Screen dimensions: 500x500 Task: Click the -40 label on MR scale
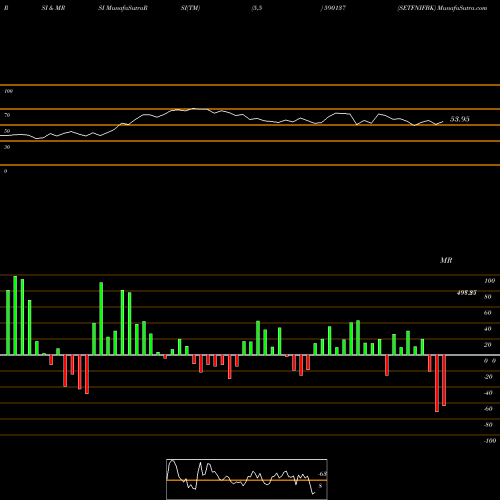click(488, 393)
